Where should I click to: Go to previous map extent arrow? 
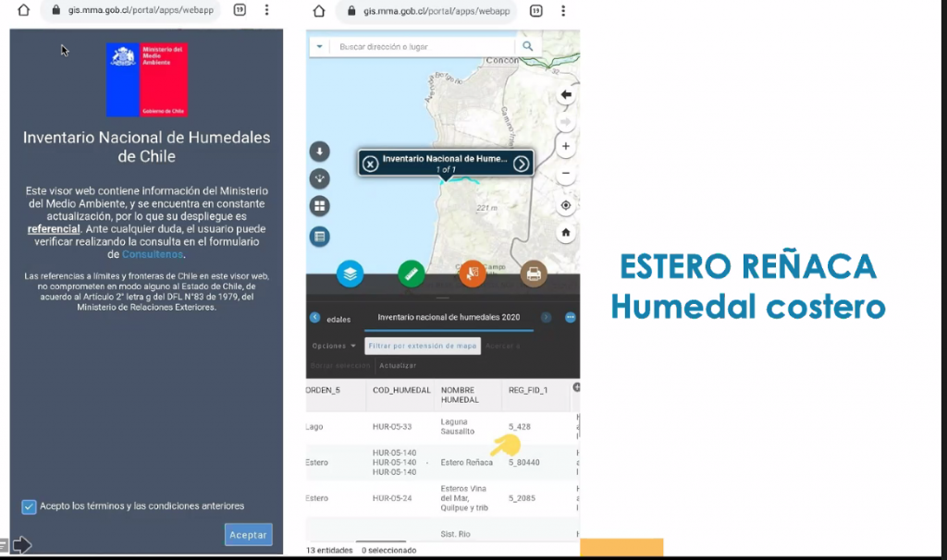(566, 95)
